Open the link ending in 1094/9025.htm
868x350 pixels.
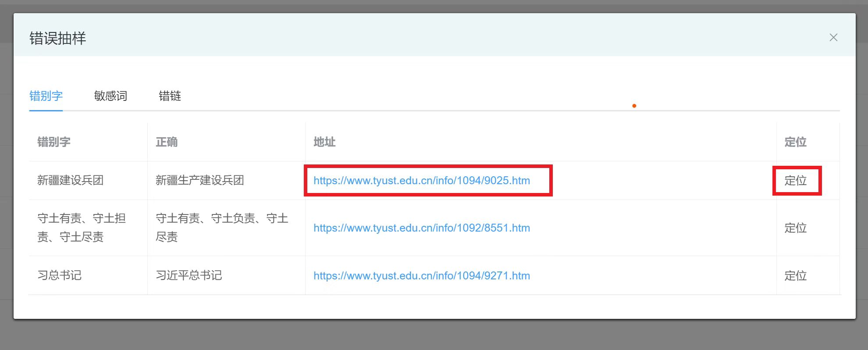(x=421, y=181)
